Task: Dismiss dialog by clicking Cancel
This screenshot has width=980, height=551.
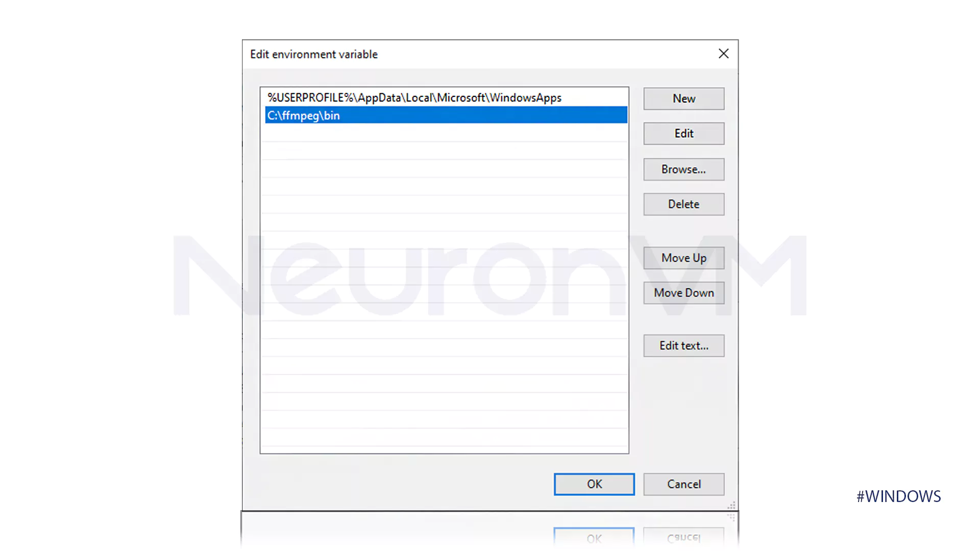Action: tap(684, 484)
